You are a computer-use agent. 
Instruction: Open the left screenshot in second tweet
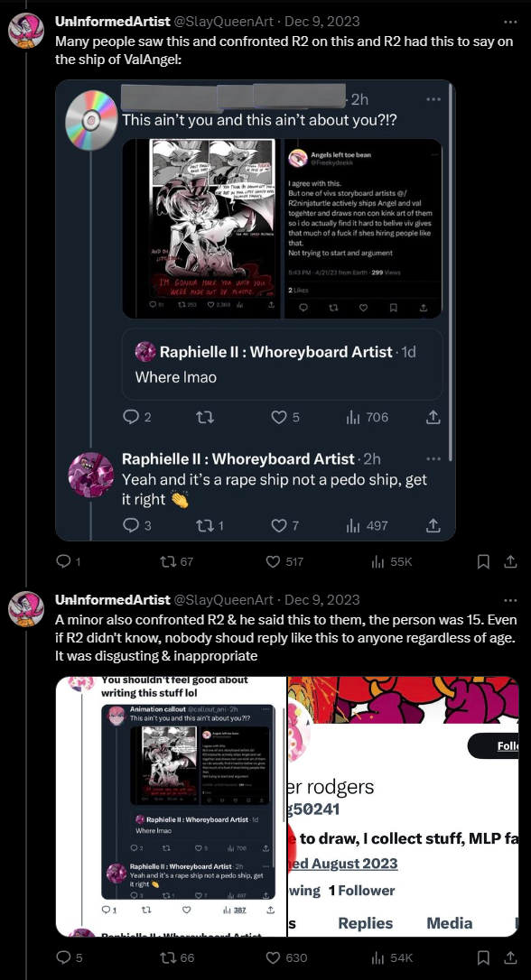point(171,806)
